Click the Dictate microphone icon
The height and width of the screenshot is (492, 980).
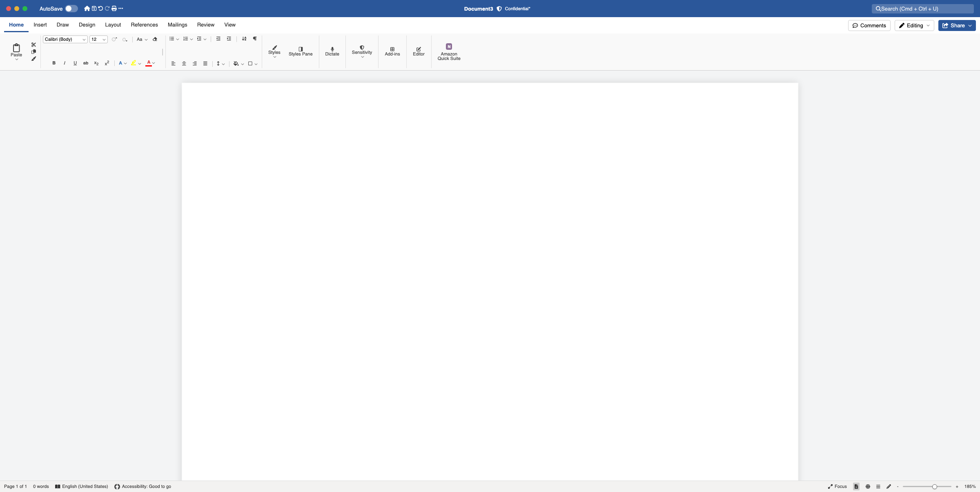[332, 51]
